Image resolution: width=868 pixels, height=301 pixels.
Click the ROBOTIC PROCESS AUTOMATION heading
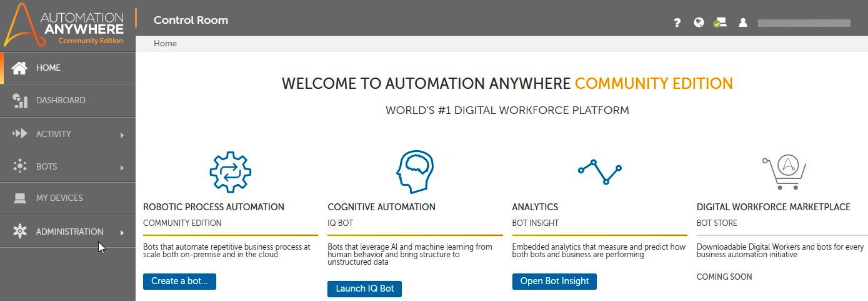coord(214,207)
